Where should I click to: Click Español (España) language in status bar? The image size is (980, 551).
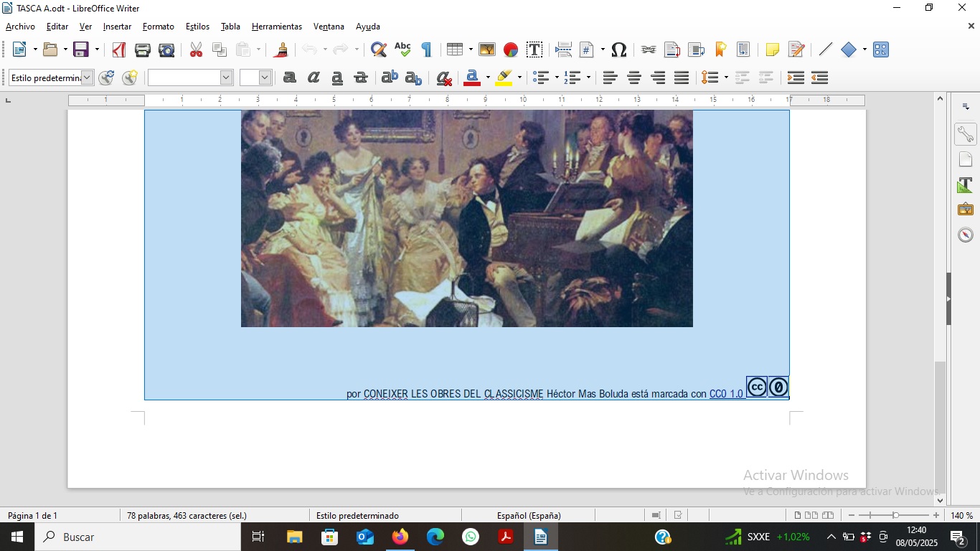[529, 515]
